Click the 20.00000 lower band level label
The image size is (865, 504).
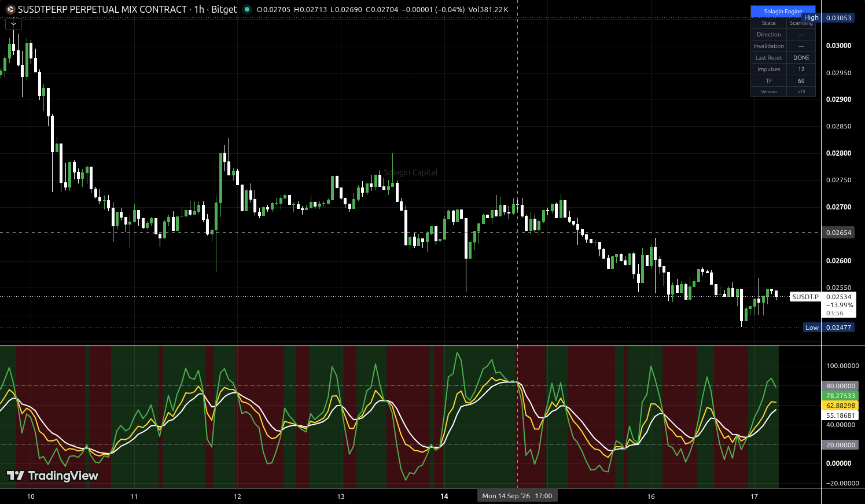tap(840, 445)
